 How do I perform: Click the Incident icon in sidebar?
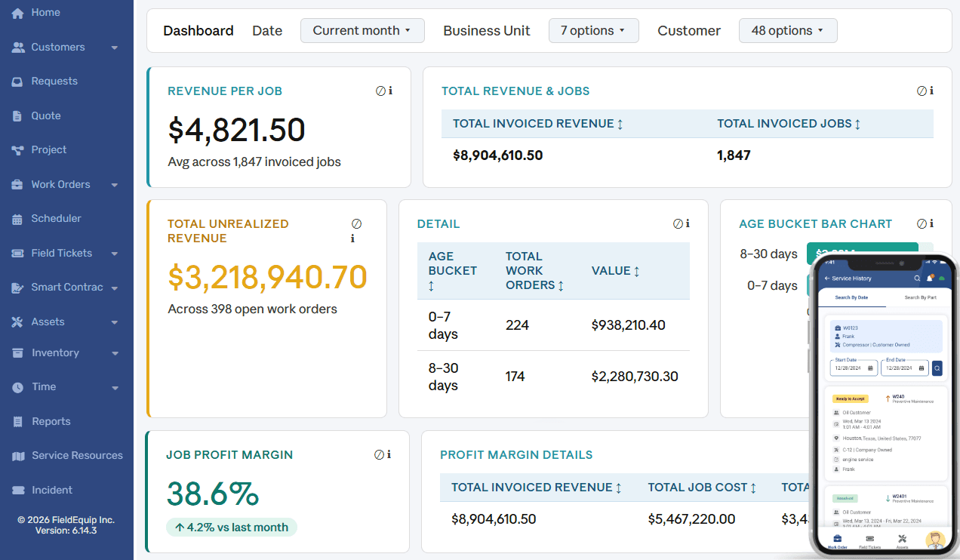[x=18, y=491]
